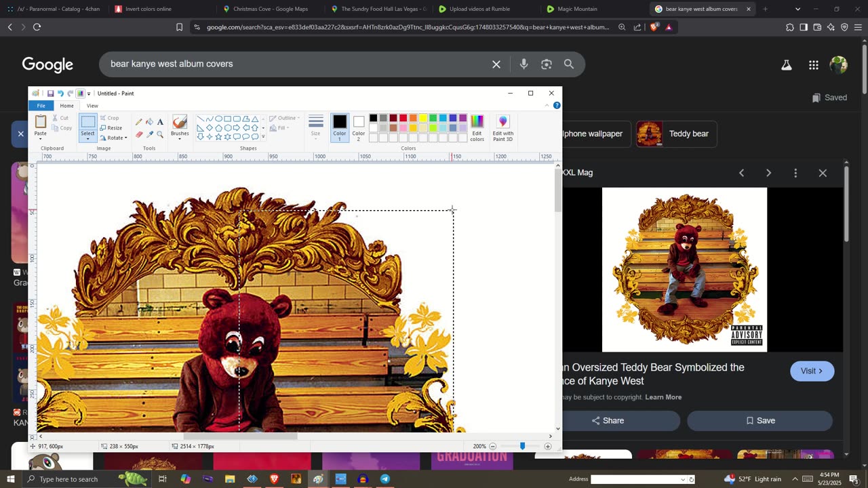Select the Home tab in Paint
The image size is (868, 488).
click(x=66, y=106)
